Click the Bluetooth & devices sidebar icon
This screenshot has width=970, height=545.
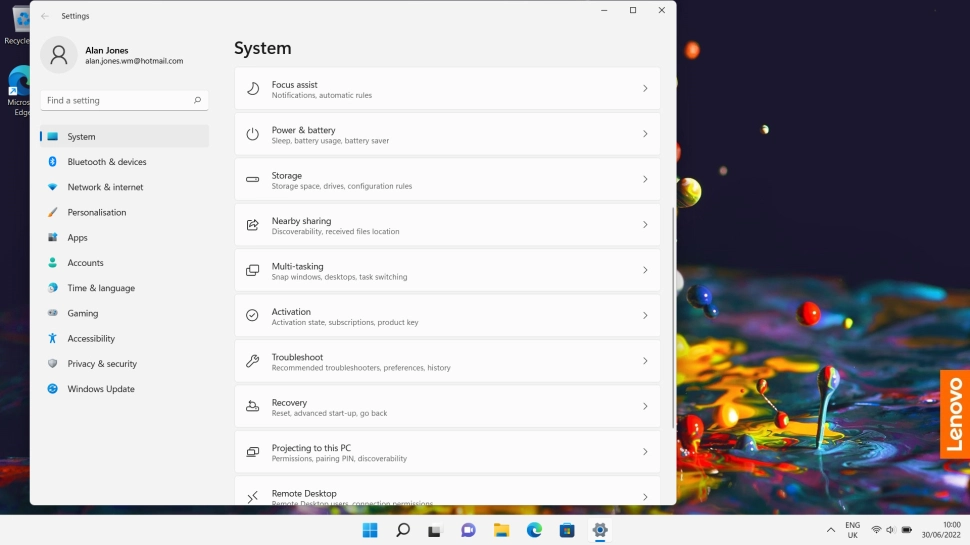pos(52,162)
